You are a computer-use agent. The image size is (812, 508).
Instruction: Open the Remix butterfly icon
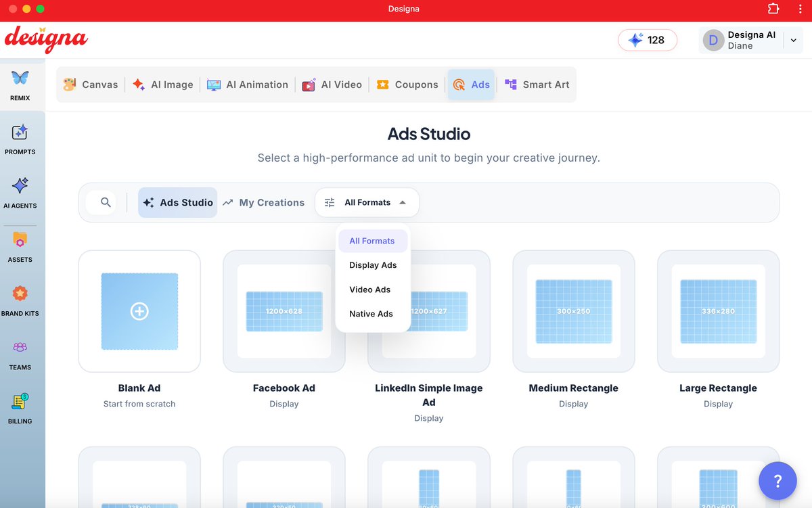coord(20,78)
